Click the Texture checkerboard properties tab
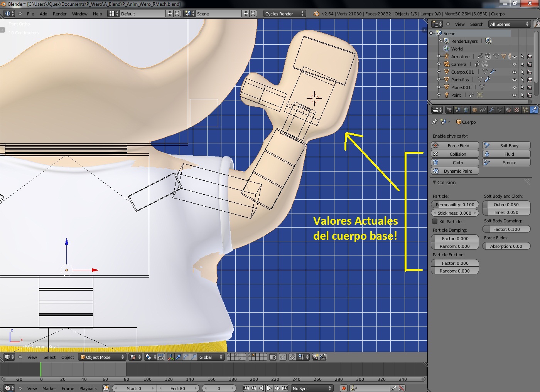 [517, 110]
